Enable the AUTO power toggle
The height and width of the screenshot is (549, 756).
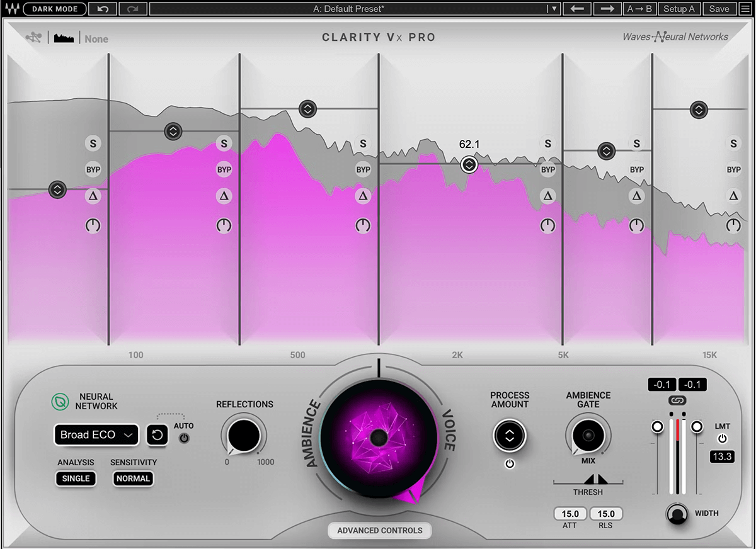click(184, 437)
